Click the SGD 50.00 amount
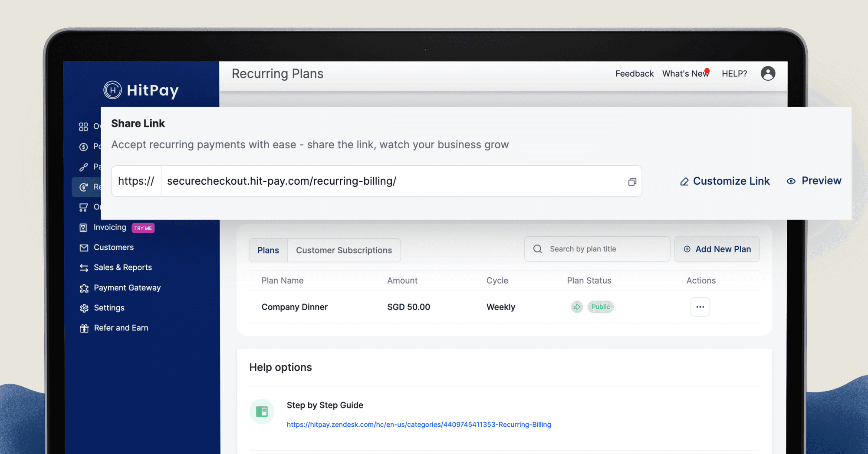This screenshot has height=454, width=868. 408,307
